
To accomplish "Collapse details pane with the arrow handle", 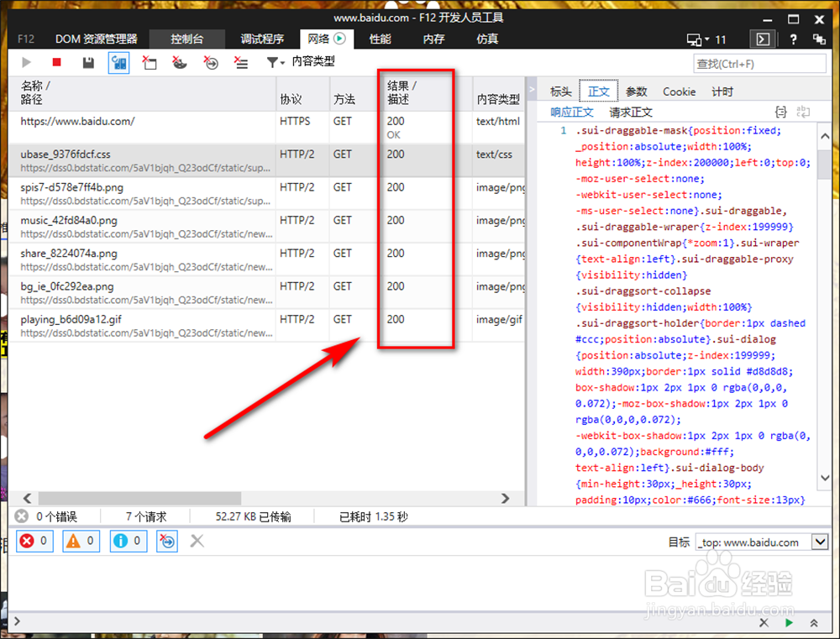I will pyautogui.click(x=532, y=90).
